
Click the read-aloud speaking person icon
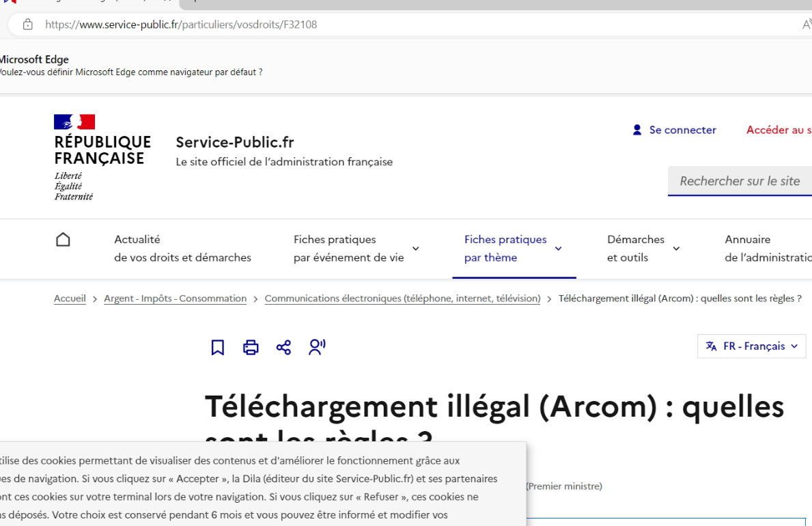(x=317, y=348)
